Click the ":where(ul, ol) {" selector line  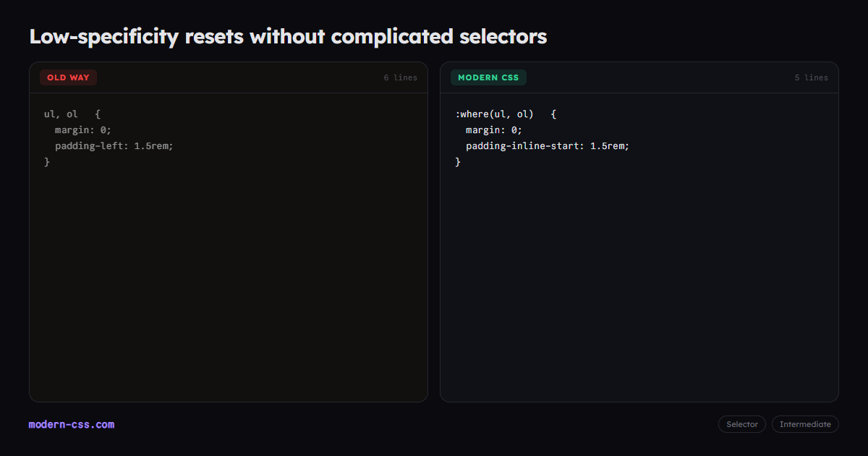tap(506, 114)
